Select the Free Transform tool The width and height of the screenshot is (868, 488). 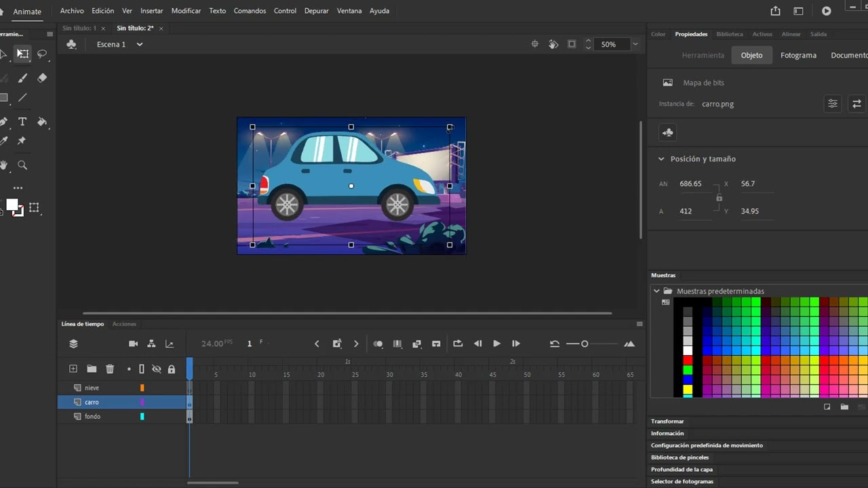pos(23,54)
